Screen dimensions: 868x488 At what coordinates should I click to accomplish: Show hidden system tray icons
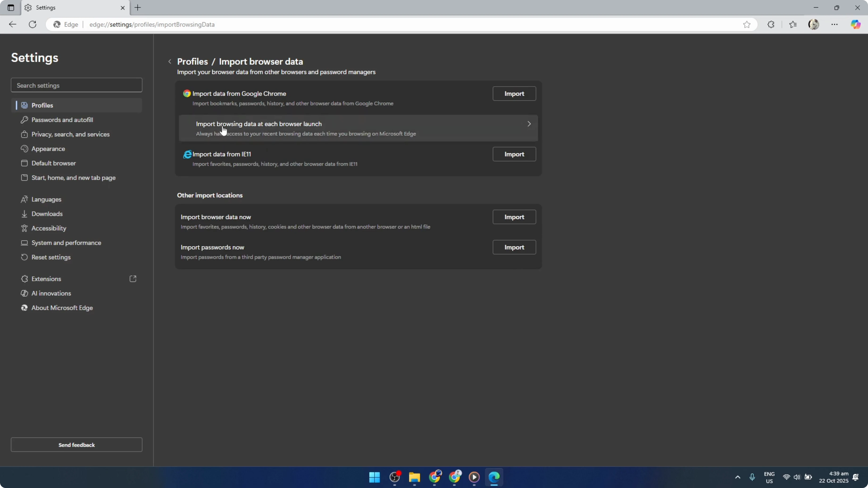(x=738, y=477)
